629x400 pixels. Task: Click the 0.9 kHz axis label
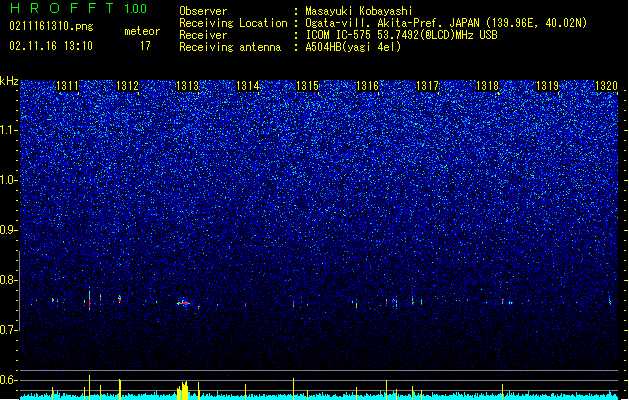(9, 230)
